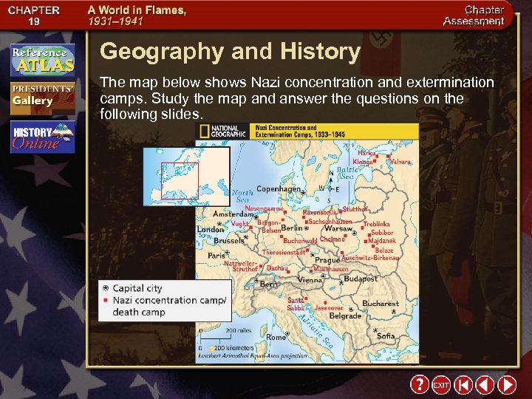Image resolution: width=532 pixels, height=399 pixels.
Task: Click the inset Europe locator map
Action: [x=187, y=177]
